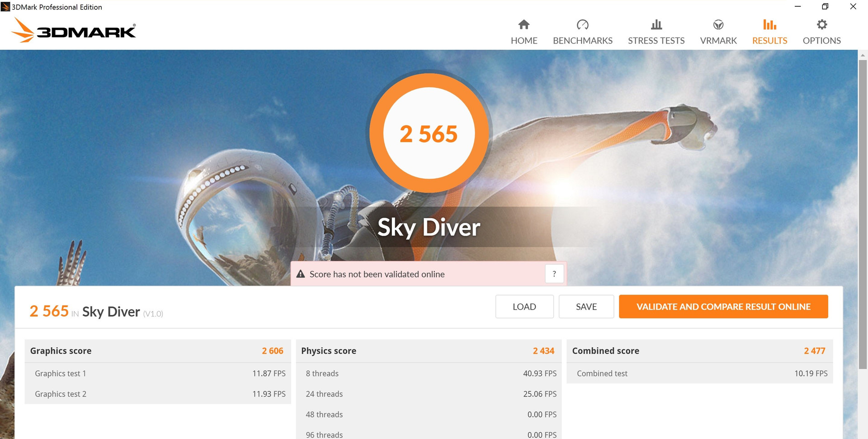Click the Graphics score heading

[x=61, y=351]
